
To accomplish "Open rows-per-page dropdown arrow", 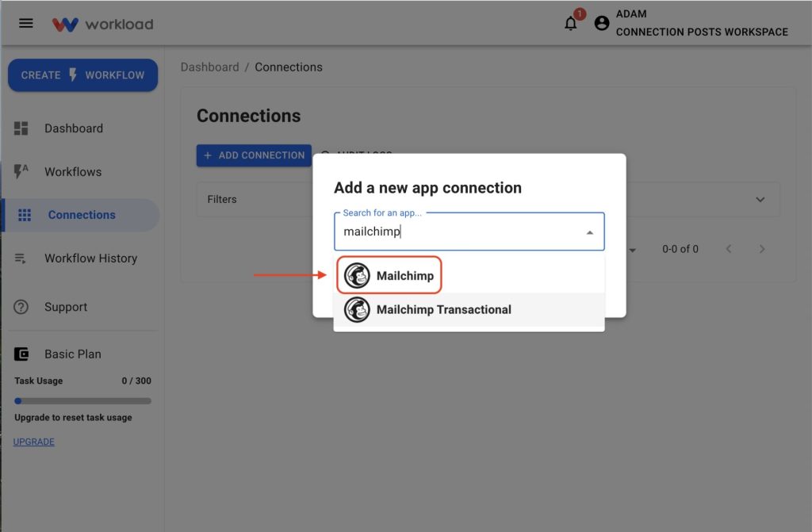I will coord(632,251).
